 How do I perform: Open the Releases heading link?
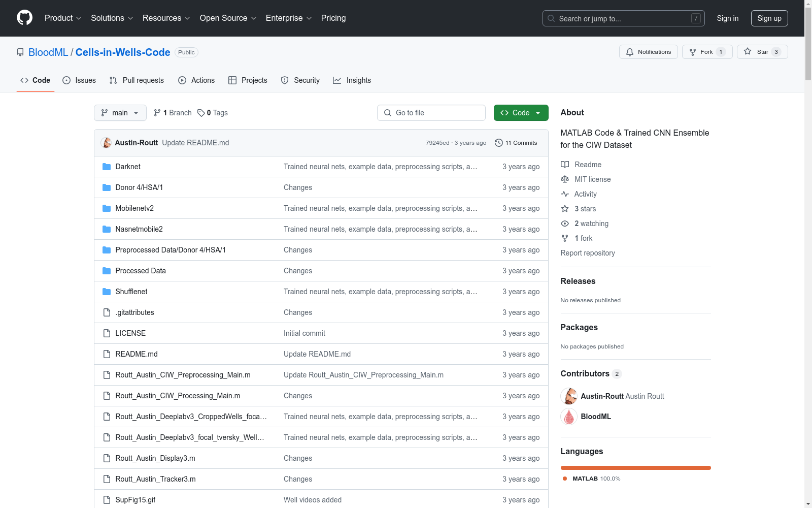[x=578, y=281]
